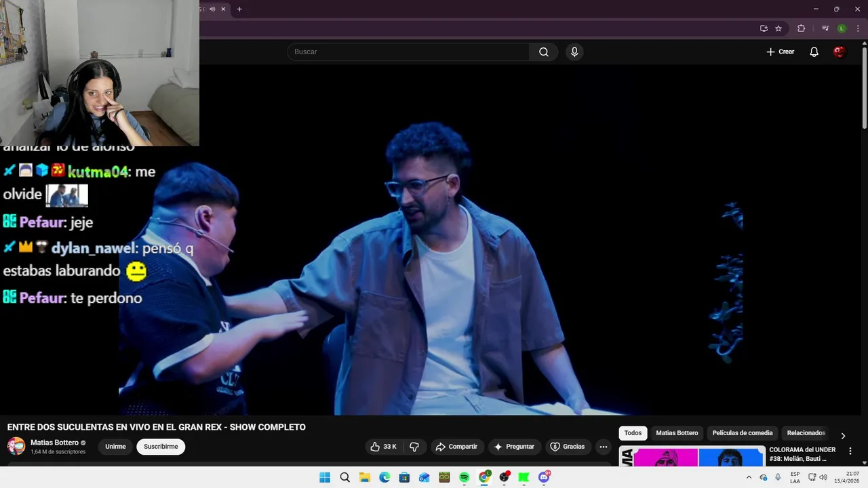Open OBS Studio from taskbar
Image resolution: width=868 pixels, height=488 pixels.
click(x=504, y=477)
